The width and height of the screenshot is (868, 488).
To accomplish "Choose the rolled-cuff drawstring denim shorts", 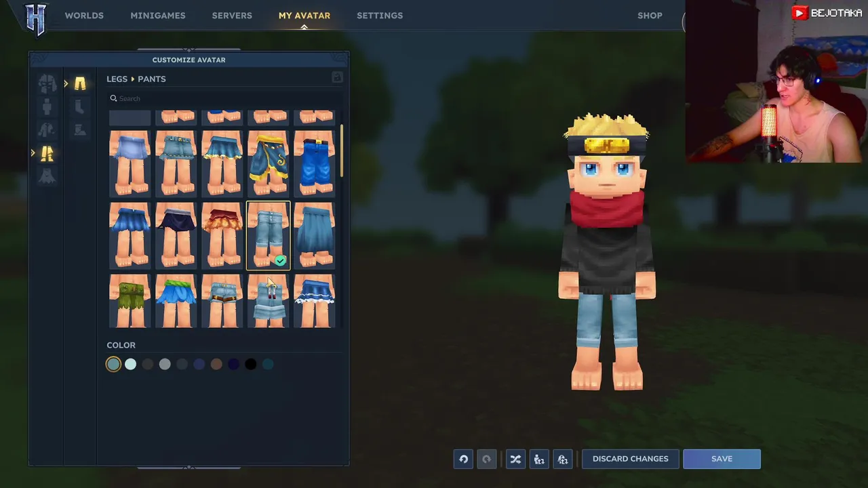I will tap(268, 301).
